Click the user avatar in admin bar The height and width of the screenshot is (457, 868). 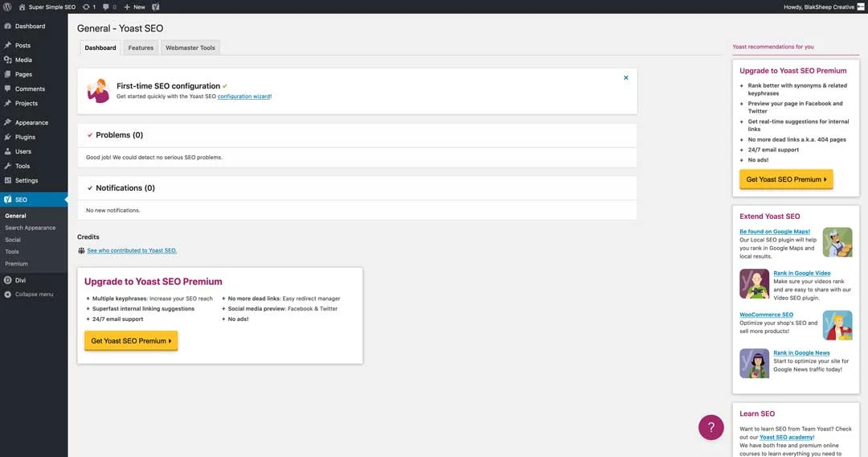point(861,6)
